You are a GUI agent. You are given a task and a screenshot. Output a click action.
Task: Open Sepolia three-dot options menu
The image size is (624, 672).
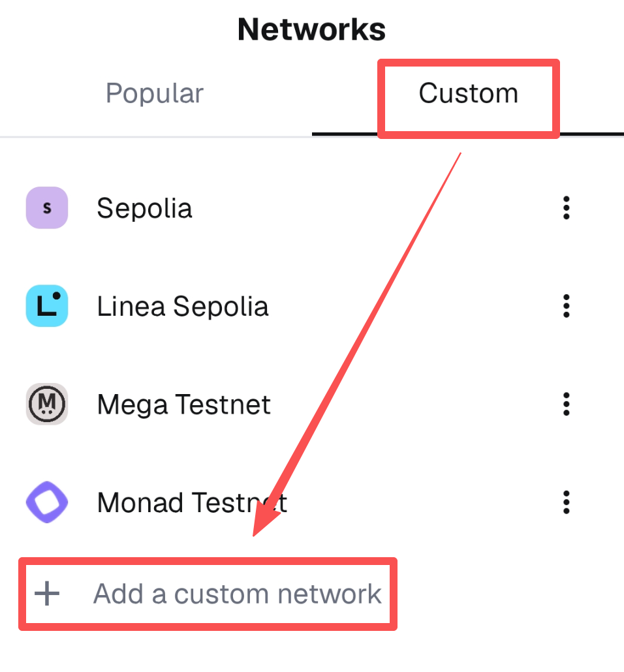(x=566, y=208)
